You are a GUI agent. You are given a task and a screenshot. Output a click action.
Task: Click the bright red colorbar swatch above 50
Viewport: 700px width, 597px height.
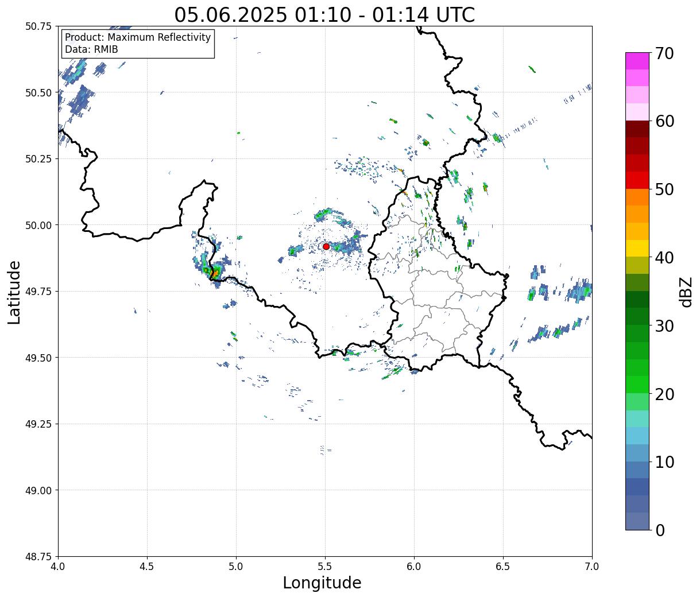pos(637,180)
